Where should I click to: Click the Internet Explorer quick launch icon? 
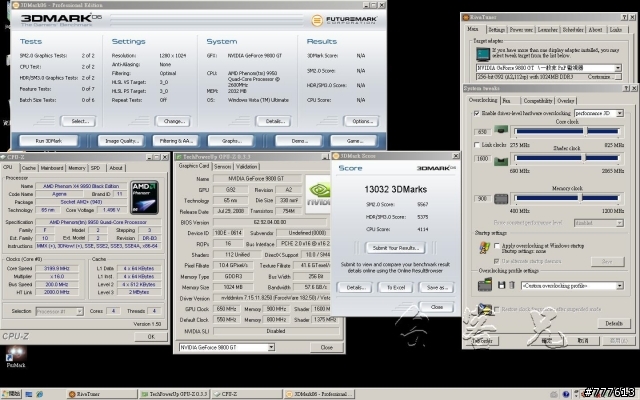click(x=39, y=394)
